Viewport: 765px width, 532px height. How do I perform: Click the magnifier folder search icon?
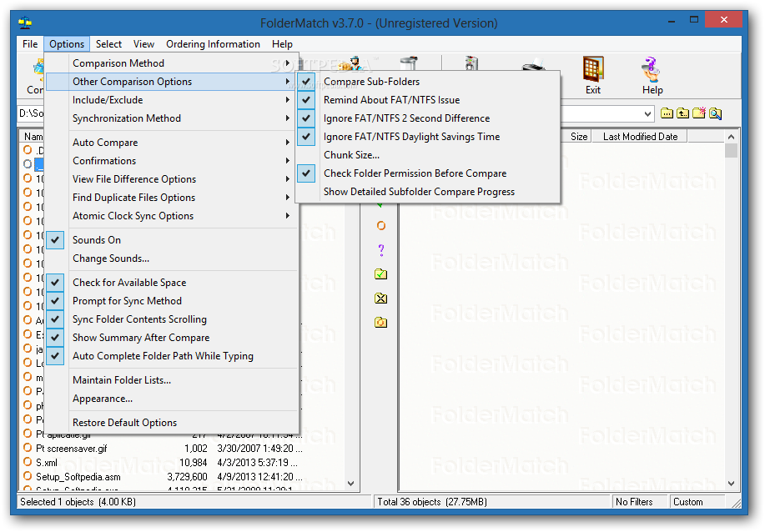(715, 113)
